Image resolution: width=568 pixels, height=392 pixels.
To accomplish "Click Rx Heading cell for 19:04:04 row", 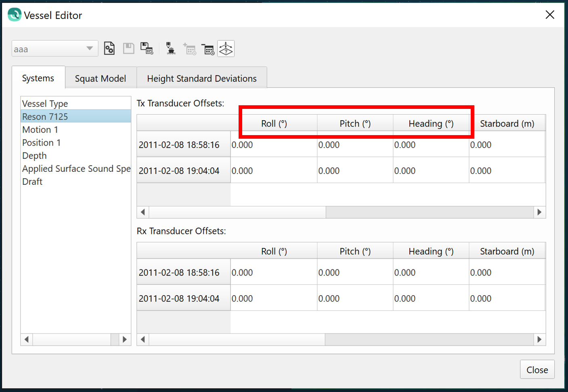I will [x=430, y=298].
